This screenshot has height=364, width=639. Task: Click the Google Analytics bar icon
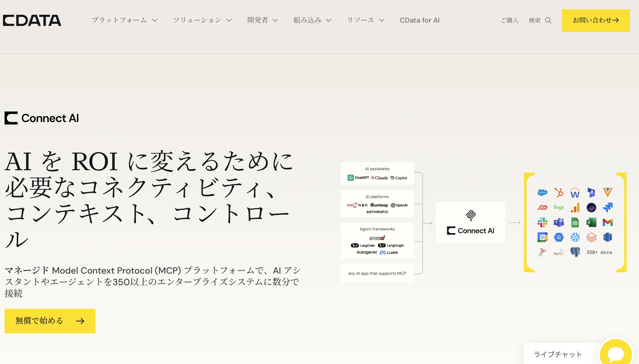[575, 208]
